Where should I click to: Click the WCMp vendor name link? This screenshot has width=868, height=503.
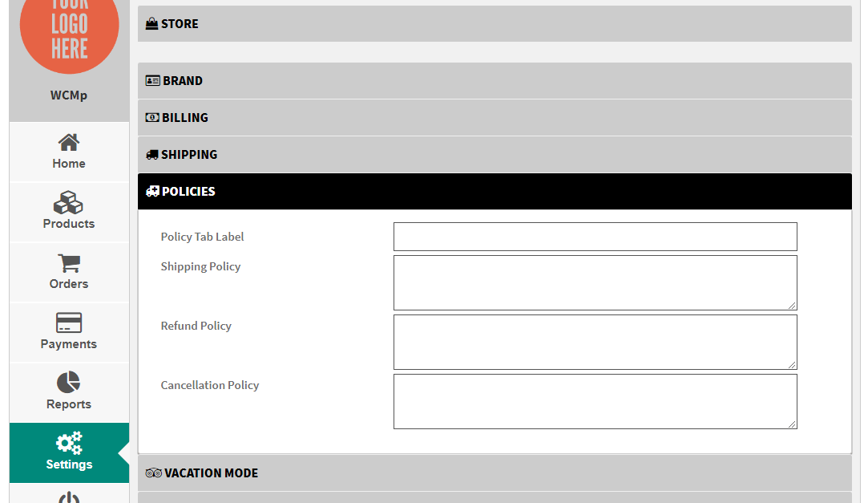tap(69, 95)
